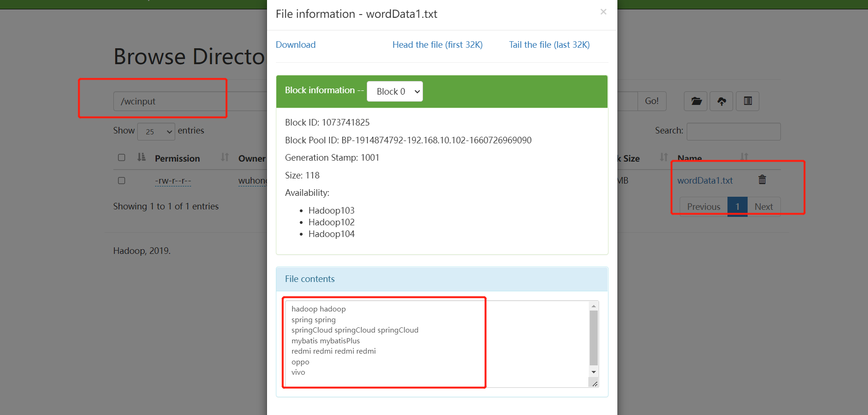This screenshot has width=868, height=415.
Task: Click the "redmi redmi redmi redmi" line
Action: pos(334,351)
